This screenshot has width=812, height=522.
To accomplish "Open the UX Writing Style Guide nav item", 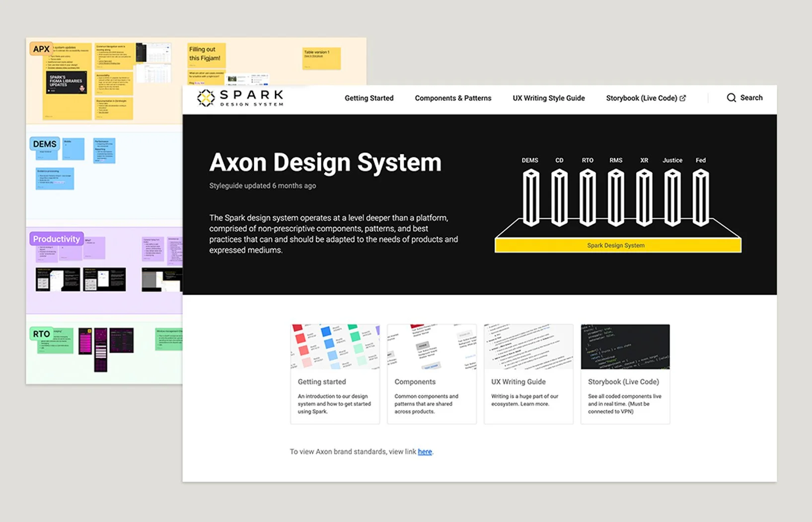I will (548, 98).
